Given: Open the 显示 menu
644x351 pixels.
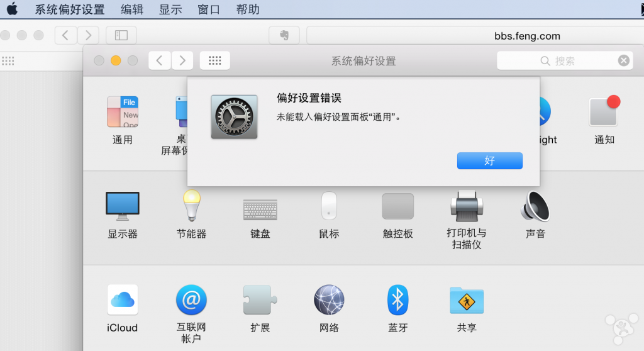Looking at the screenshot, I should tap(170, 9).
